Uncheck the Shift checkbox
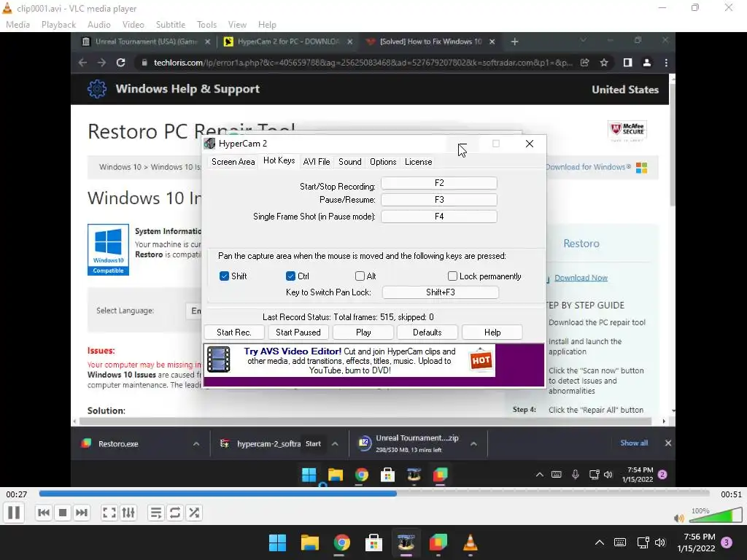This screenshot has height=560, width=747. [x=224, y=276]
